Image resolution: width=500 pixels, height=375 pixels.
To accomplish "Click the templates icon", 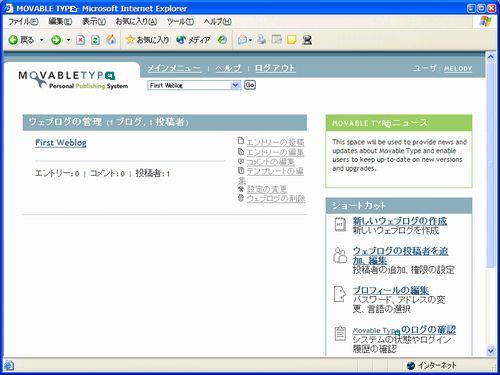I will pos(241,170).
